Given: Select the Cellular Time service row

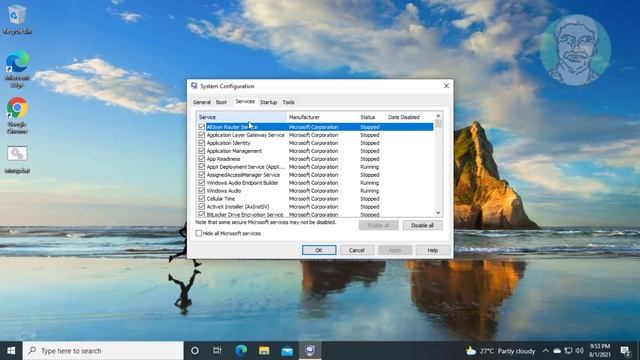Looking at the screenshot, I should (x=316, y=198).
